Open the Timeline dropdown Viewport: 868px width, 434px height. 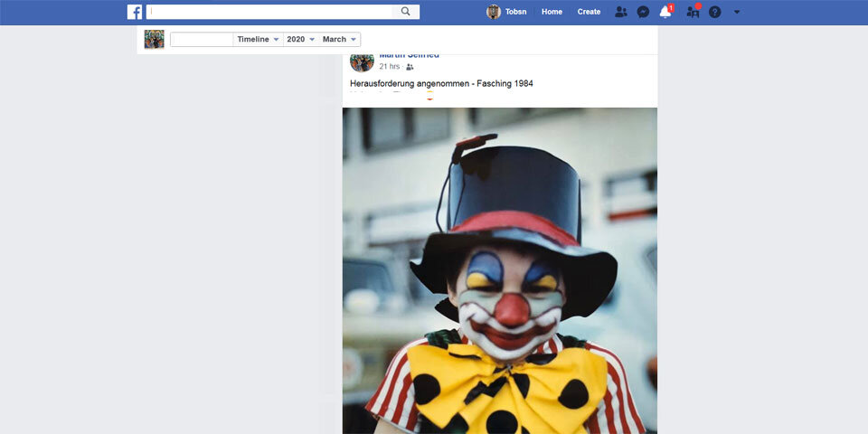point(258,39)
